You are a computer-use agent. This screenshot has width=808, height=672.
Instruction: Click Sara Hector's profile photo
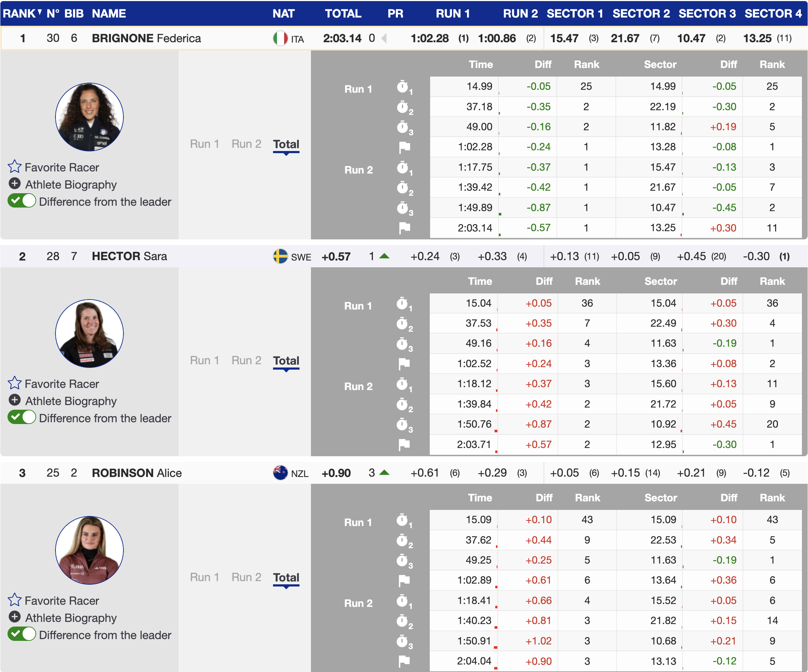pyautogui.click(x=89, y=333)
